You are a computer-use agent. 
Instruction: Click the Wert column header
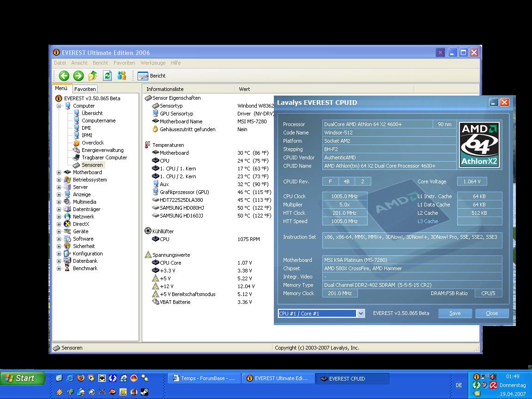[x=324, y=89]
